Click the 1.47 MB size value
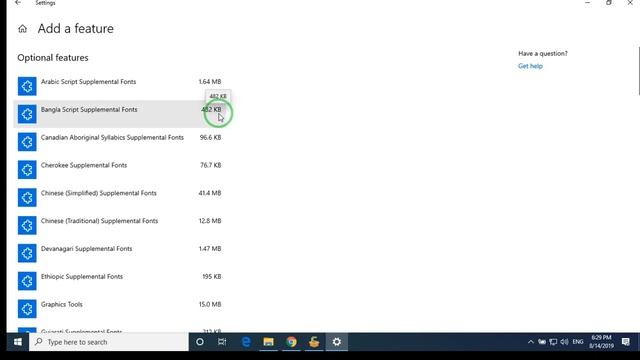The height and width of the screenshot is (360, 640). tap(210, 249)
